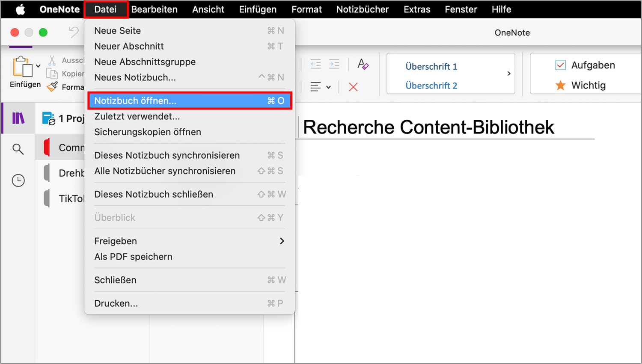This screenshot has height=364, width=642.
Task: Open the Einfügen paste dropdown arrow
Action: pos(39,66)
